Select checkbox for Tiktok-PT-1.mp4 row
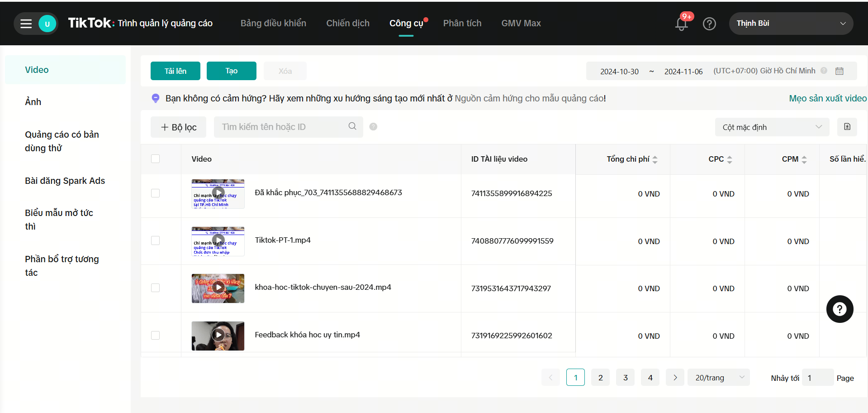 [x=156, y=240]
